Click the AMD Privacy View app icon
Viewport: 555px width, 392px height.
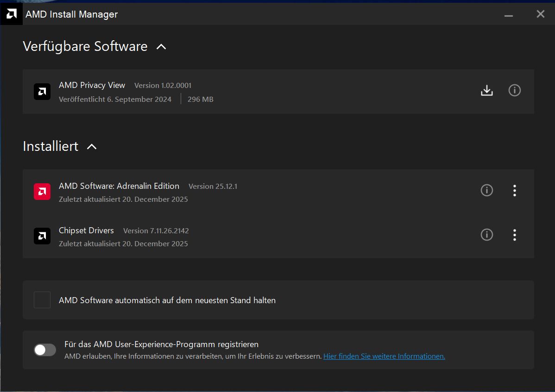(42, 92)
